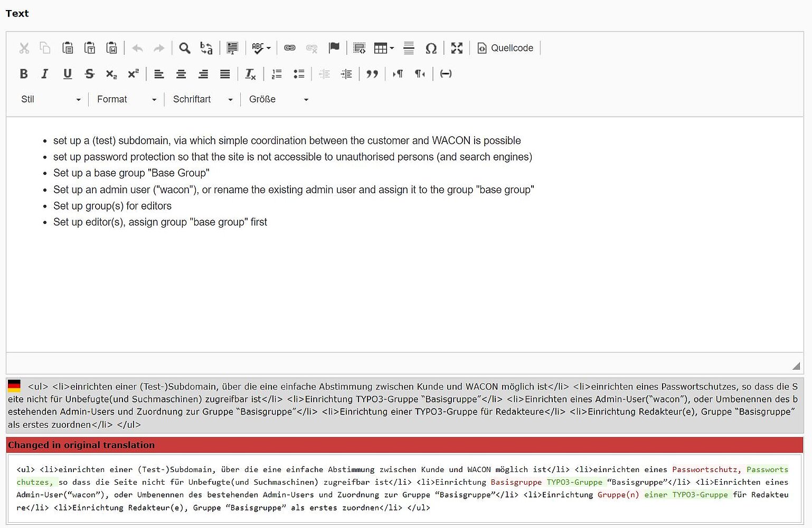
Task: Toggle bulleted list formatting
Action: (x=299, y=74)
